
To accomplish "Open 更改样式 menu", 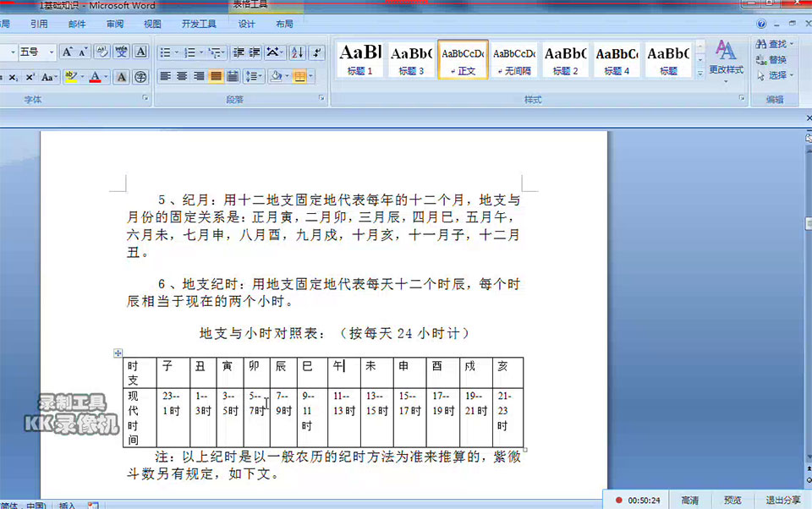I will pos(726,62).
